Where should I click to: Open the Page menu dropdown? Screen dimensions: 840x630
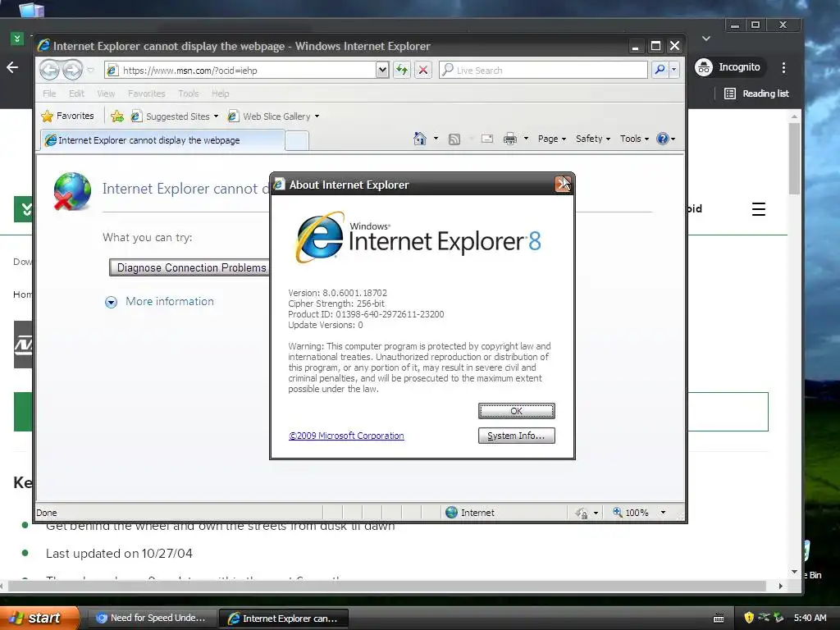[552, 139]
